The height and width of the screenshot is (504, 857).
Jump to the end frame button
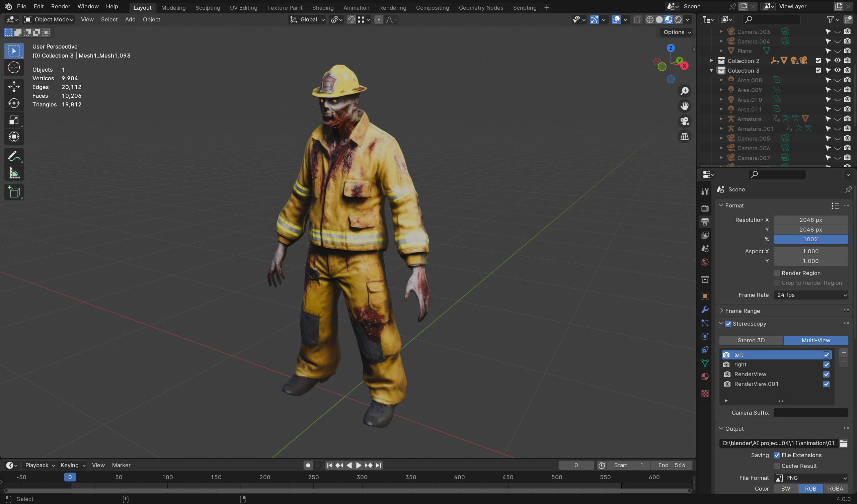click(378, 465)
